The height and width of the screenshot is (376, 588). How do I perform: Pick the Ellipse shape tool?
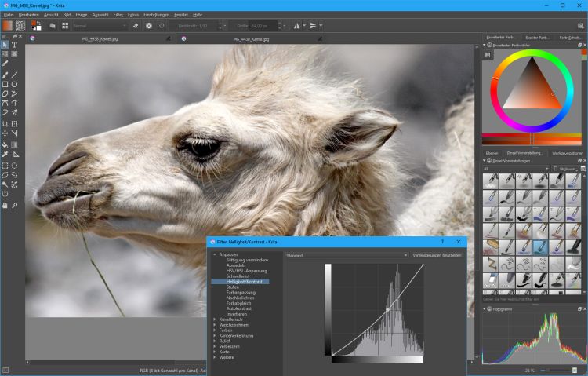pyautogui.click(x=15, y=84)
